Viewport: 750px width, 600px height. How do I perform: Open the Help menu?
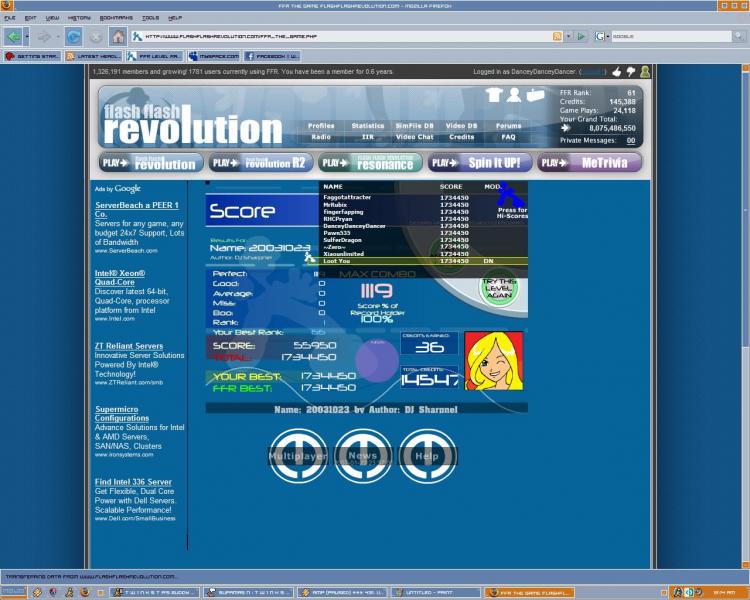pyautogui.click(x=175, y=18)
